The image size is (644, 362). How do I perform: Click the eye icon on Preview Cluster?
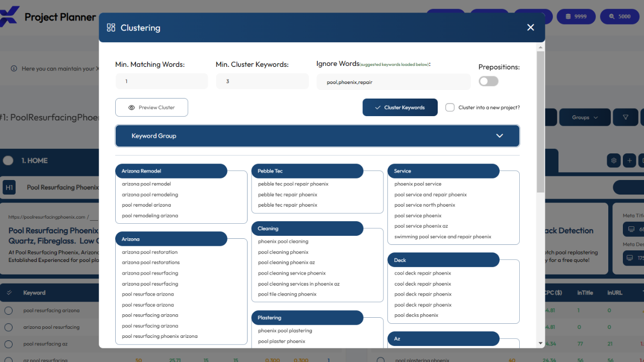133,107
